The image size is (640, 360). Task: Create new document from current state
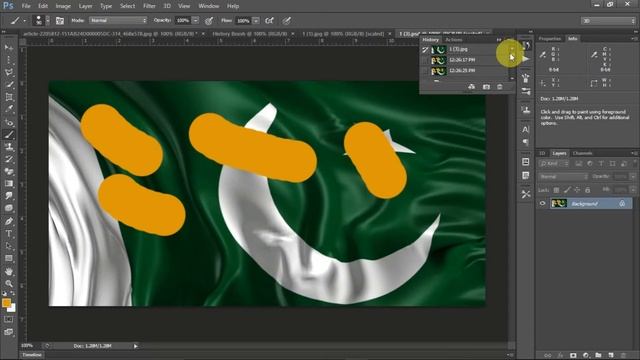(x=471, y=87)
